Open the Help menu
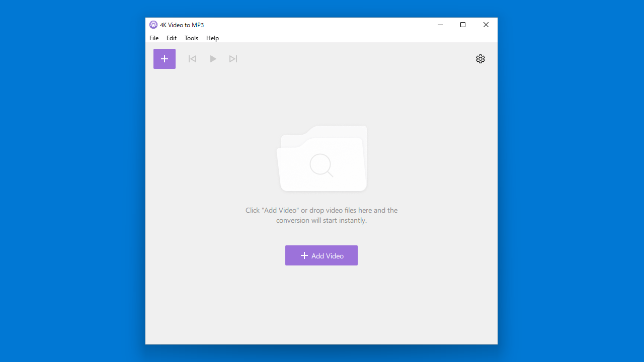This screenshot has width=644, height=362. (x=212, y=38)
